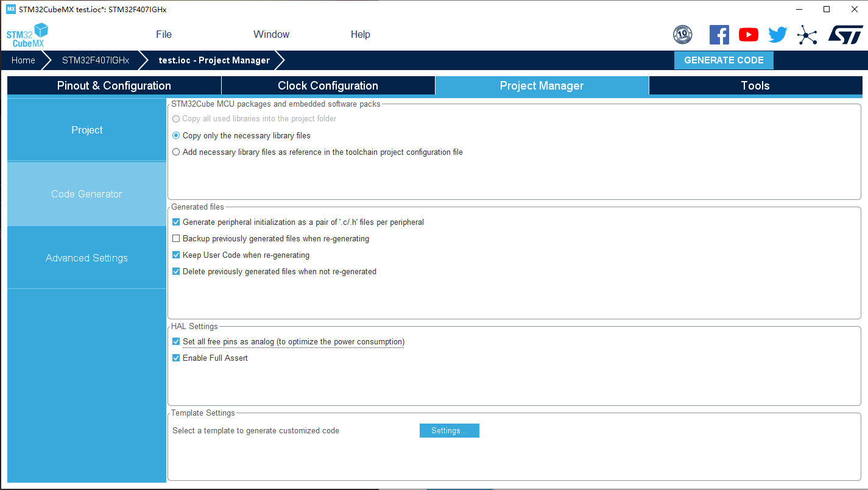Click the ST community network icon
The image size is (868, 490).
807,35
